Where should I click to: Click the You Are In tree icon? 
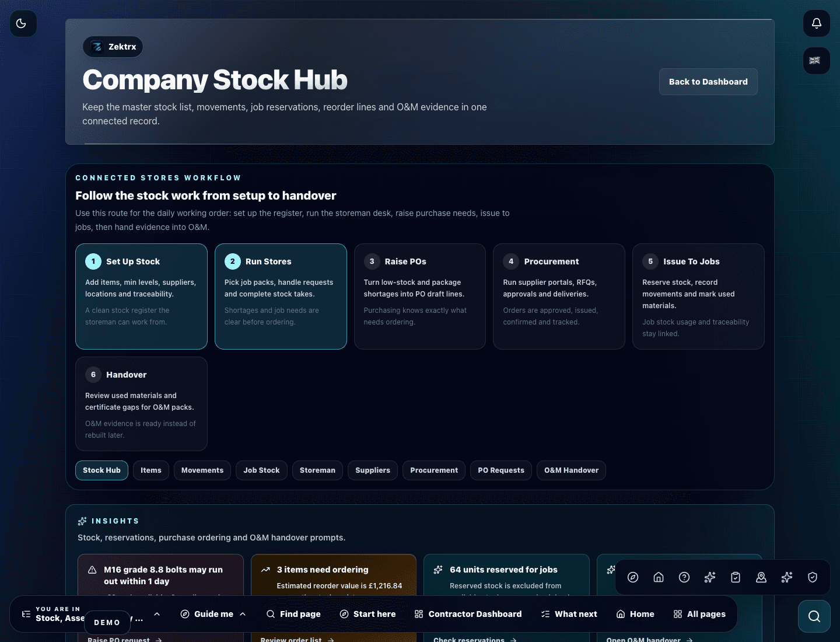[x=26, y=614]
